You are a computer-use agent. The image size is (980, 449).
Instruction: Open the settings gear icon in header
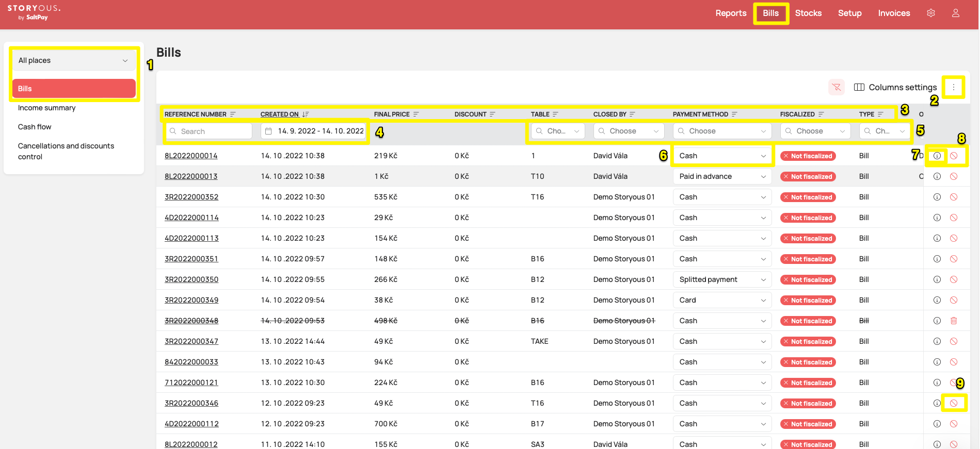(931, 13)
